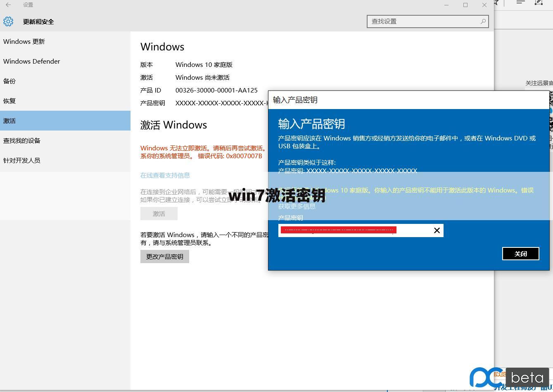This screenshot has width=553, height=392.
Task: Open the 在线查看支持信息 link
Action: click(165, 175)
